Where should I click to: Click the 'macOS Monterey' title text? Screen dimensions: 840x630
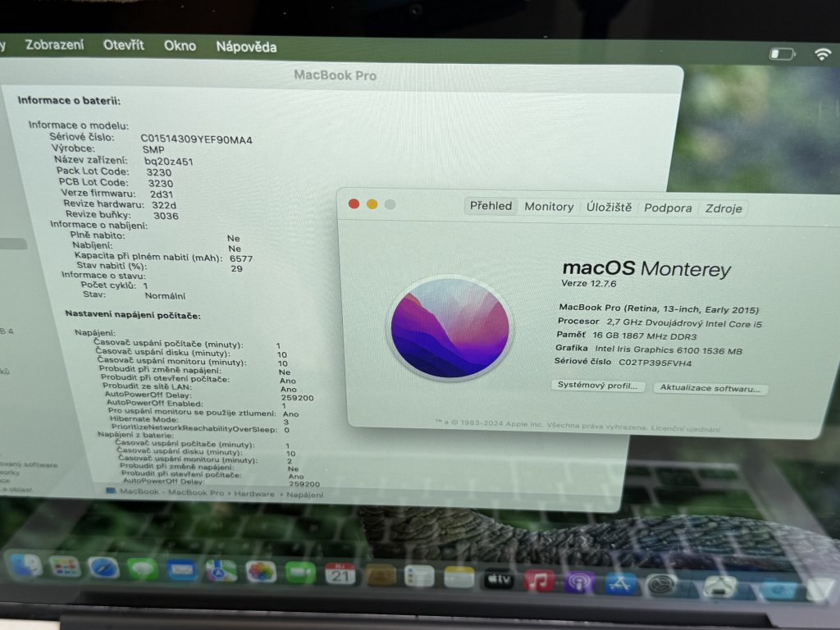click(x=646, y=268)
